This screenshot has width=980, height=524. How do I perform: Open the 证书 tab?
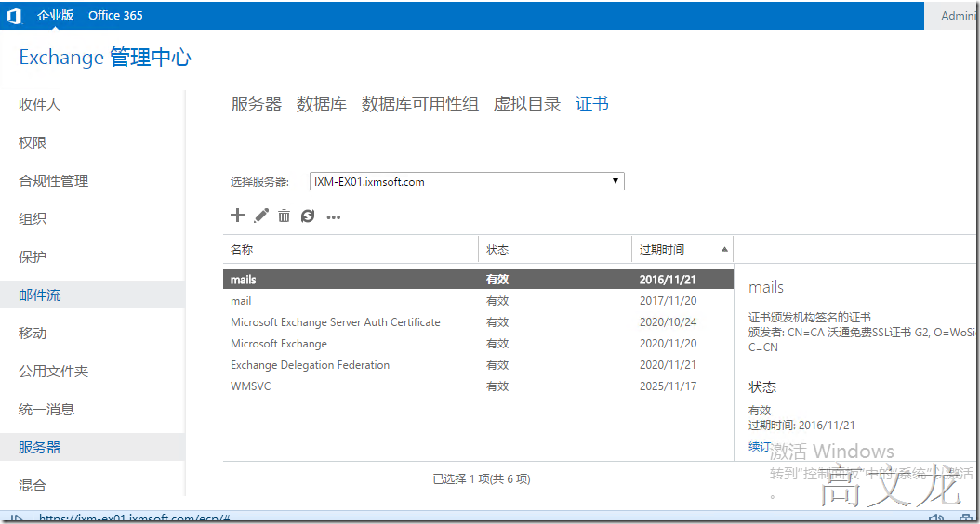point(592,104)
